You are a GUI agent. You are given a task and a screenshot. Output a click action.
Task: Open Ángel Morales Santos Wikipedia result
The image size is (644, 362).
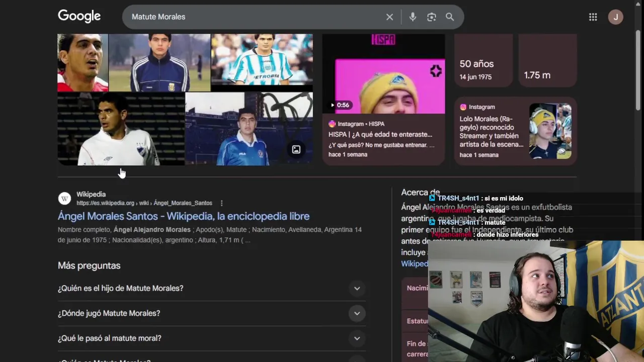[x=184, y=216]
